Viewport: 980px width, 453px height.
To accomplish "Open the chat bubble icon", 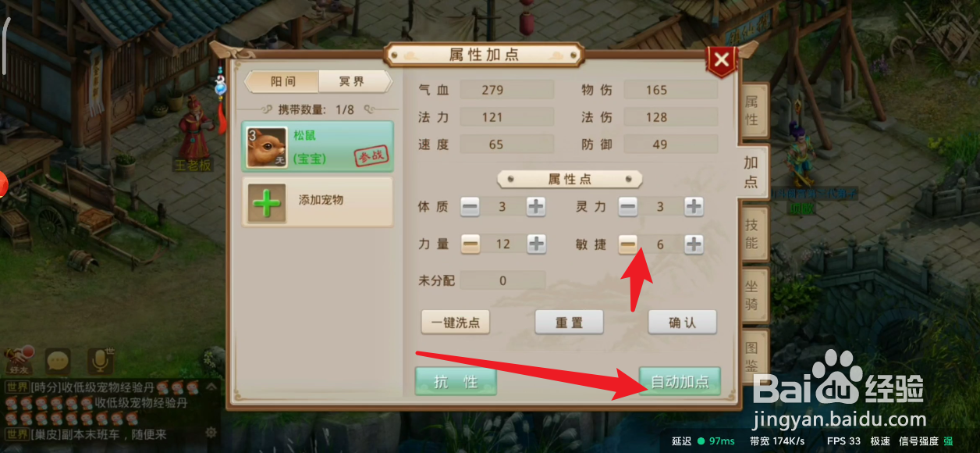I will [58, 360].
